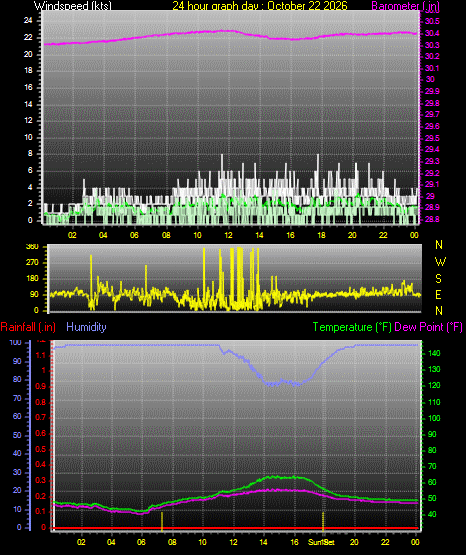Click the "Barometer (.in)" label
466x555 pixels.
click(405, 5)
